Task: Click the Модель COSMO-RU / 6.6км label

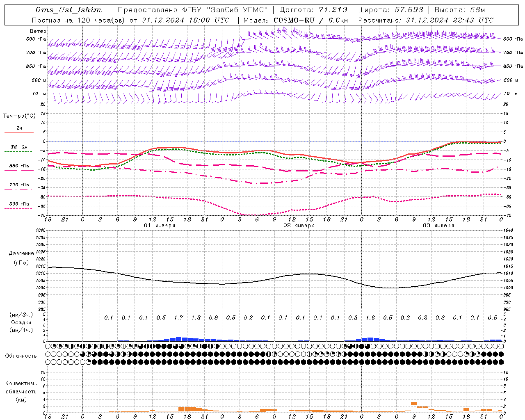Action: pyautogui.click(x=295, y=20)
